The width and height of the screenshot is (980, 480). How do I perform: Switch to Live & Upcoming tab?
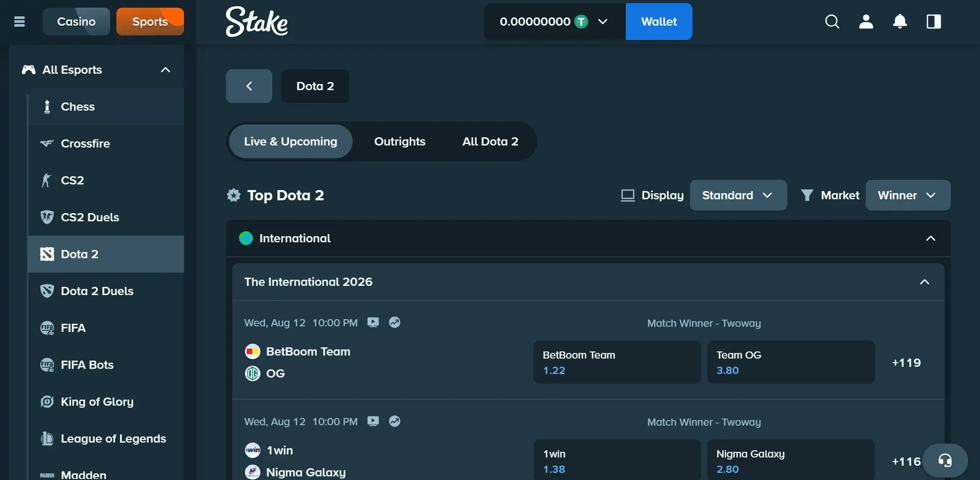(x=291, y=141)
